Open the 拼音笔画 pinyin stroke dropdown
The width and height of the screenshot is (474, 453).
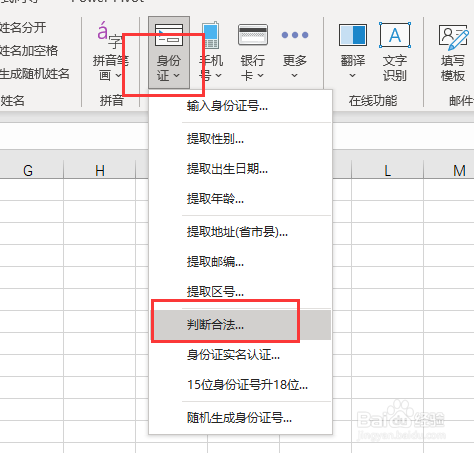[110, 53]
